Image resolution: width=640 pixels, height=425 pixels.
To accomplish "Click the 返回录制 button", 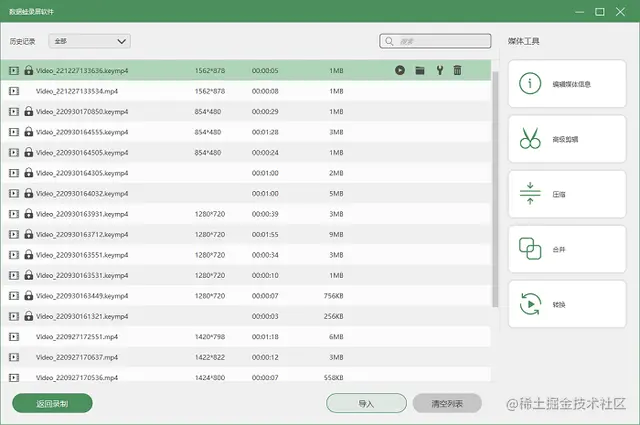I will pyautogui.click(x=52, y=403).
